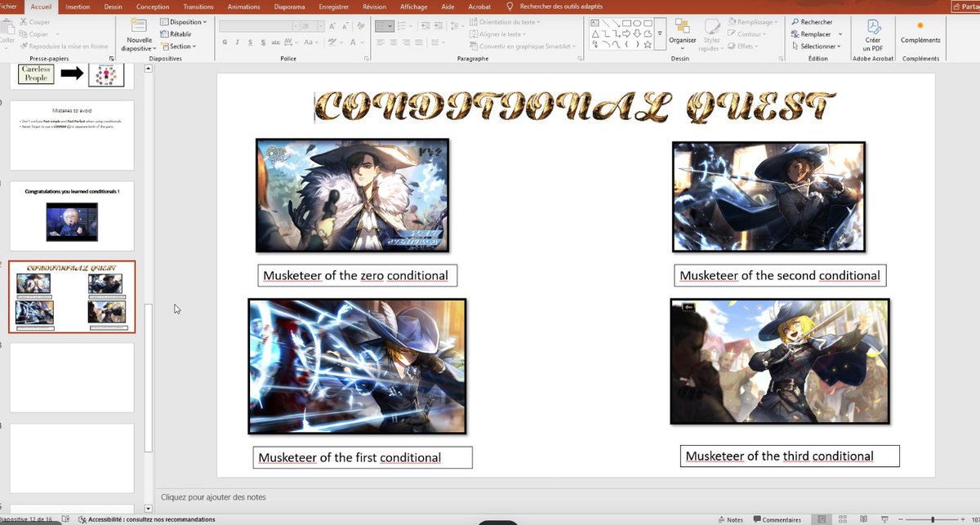This screenshot has height=525, width=980.
Task: Click the Rechercher find button
Action: click(x=812, y=22)
